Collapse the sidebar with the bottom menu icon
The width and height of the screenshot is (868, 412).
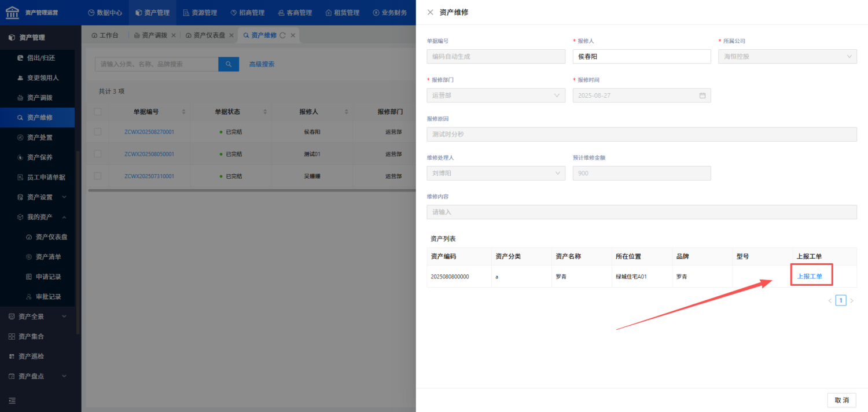pos(12,400)
